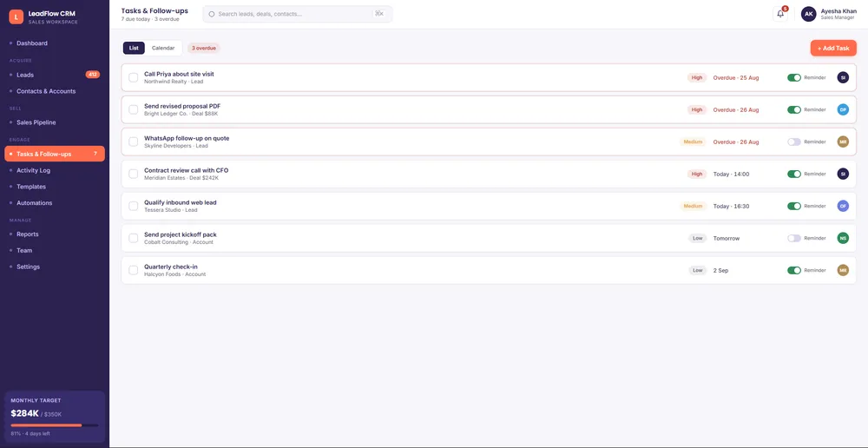
Task: Click the monthly target progress bar
Action: 54,425
